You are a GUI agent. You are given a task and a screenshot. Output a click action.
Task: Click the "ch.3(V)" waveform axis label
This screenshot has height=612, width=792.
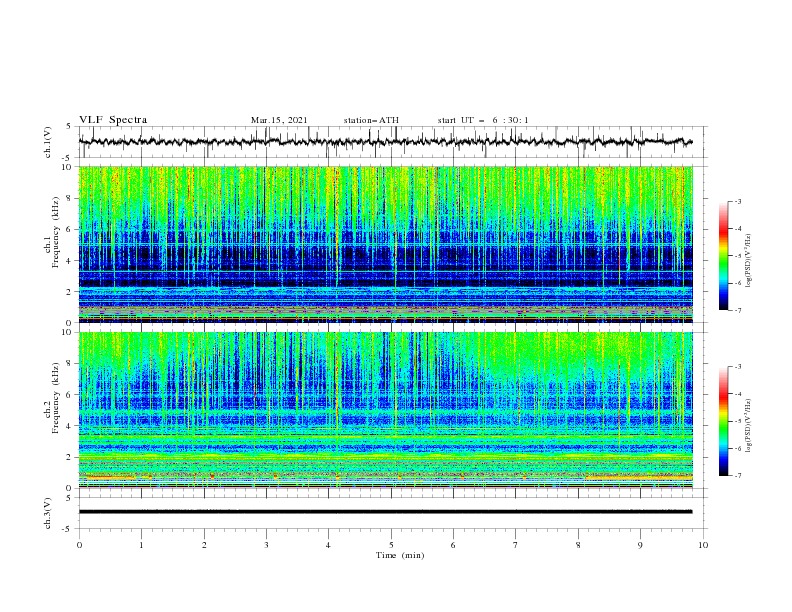click(x=48, y=513)
